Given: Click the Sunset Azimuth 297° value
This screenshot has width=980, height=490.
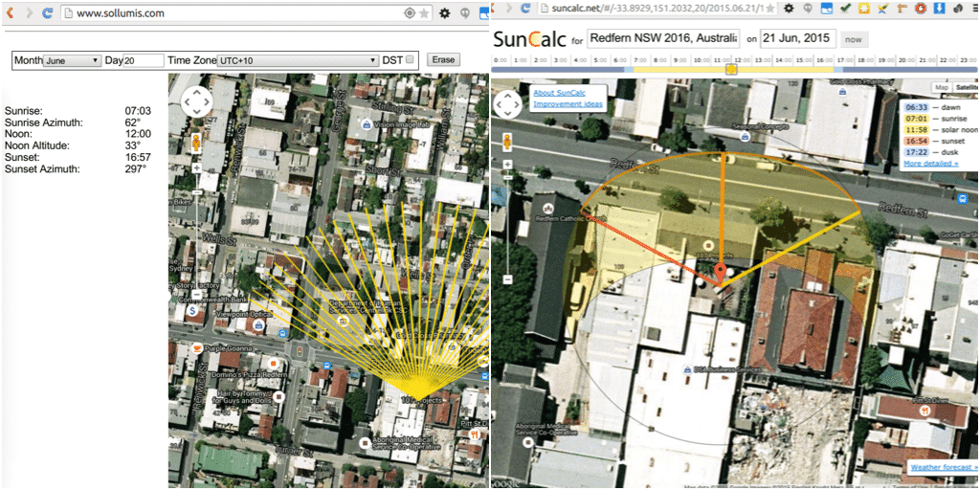Looking at the screenshot, I should [x=135, y=168].
